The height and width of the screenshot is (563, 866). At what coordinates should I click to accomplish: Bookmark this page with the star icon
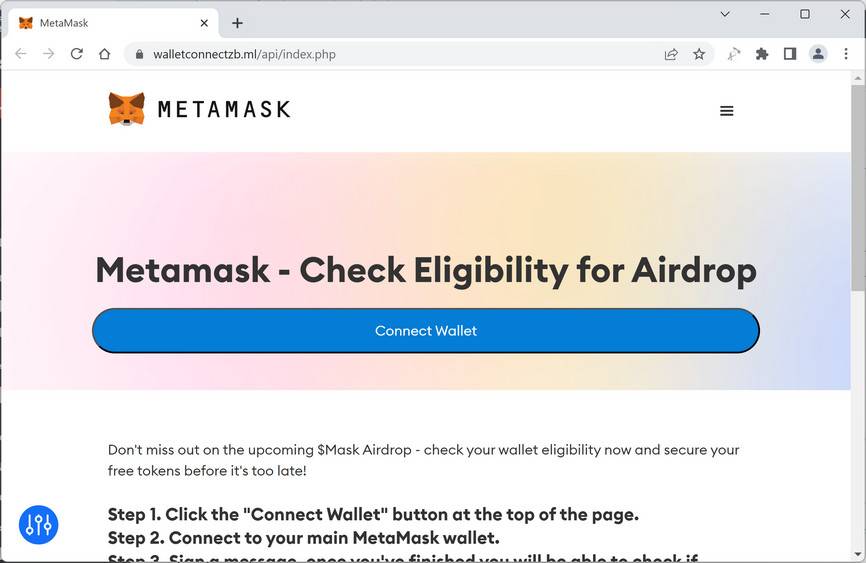tap(699, 54)
